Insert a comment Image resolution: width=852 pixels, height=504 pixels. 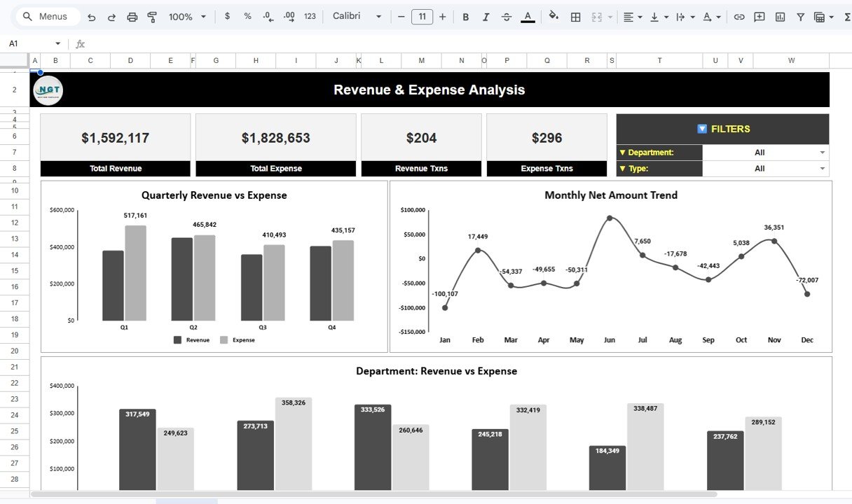point(760,16)
